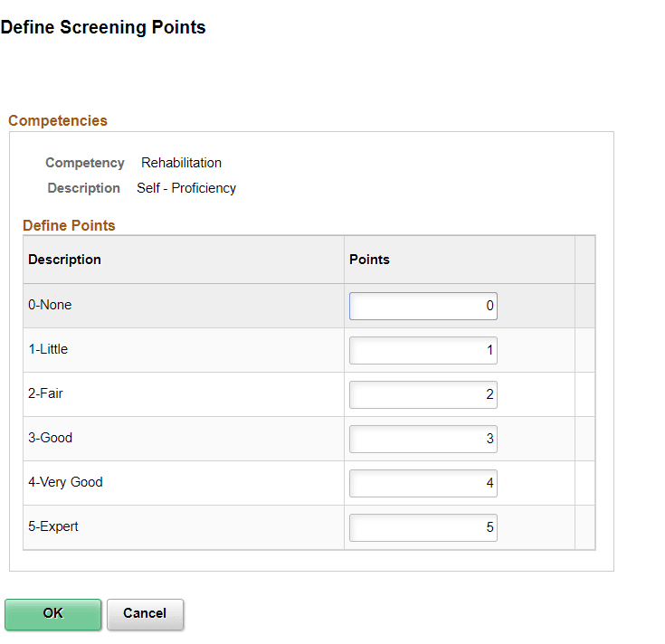The height and width of the screenshot is (644, 665).
Task: Click the Competencies section heading
Action: click(58, 120)
